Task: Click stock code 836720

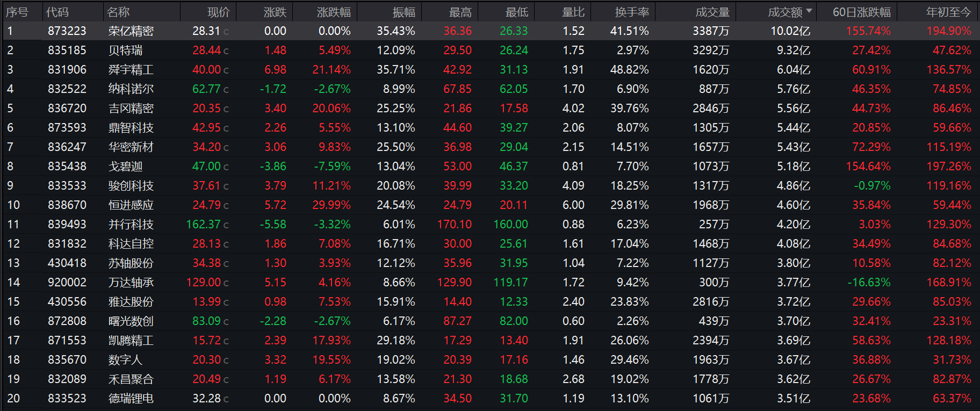Action: tap(67, 109)
